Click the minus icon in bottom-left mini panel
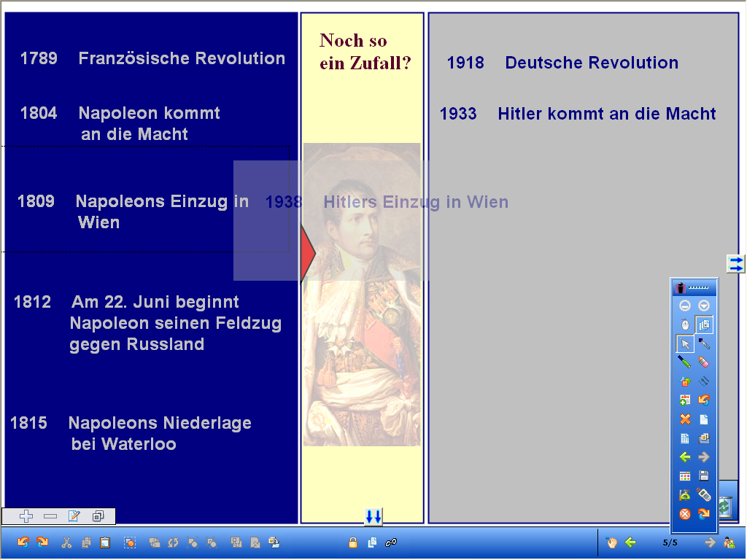This screenshot has height=560, width=747. click(x=50, y=516)
